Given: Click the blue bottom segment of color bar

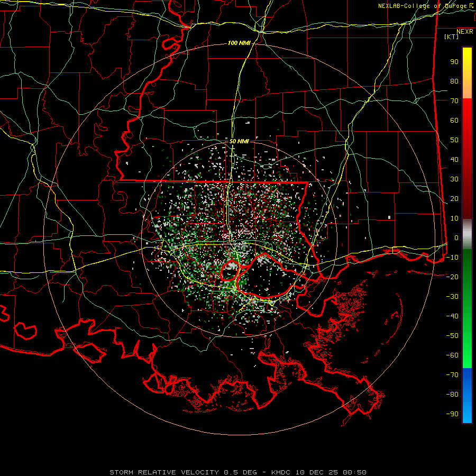Looking at the screenshot, I should pyautogui.click(x=467, y=396).
